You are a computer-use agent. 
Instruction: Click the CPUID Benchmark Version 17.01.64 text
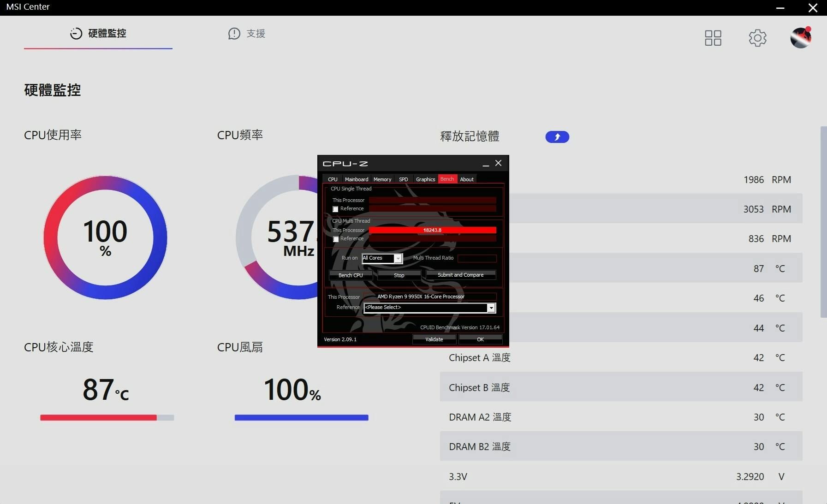point(460,327)
